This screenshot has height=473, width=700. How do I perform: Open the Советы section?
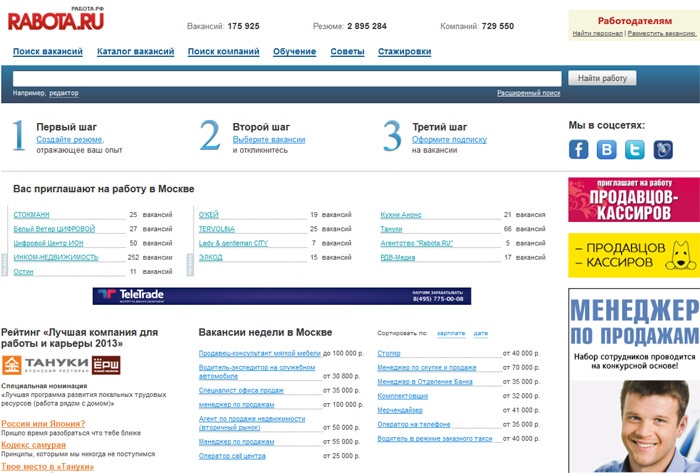(347, 51)
